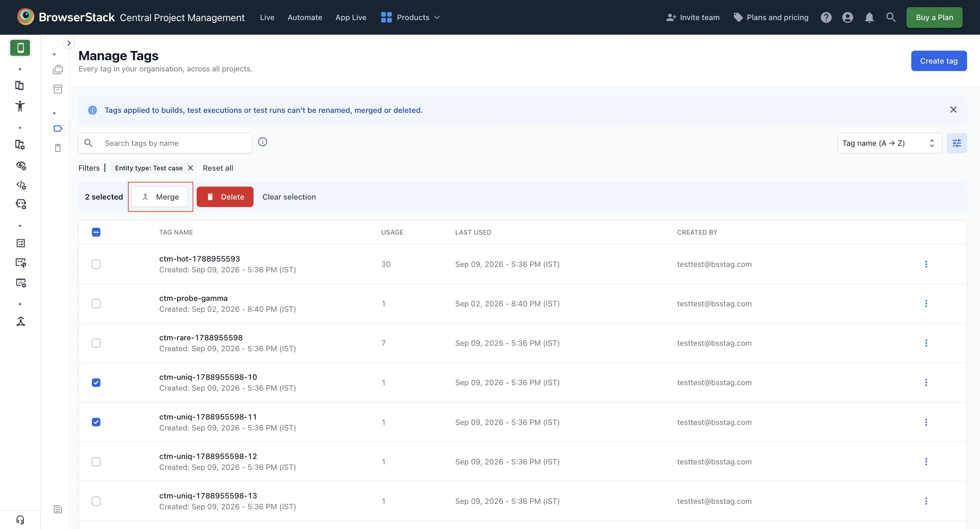Expand the collapsed sidebar chevron
The image size is (980, 529).
(x=69, y=43)
